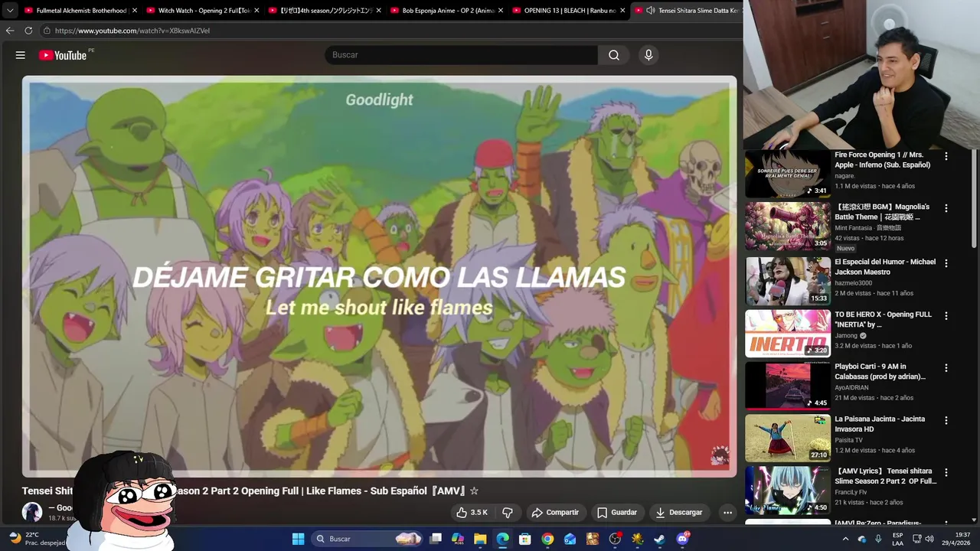Click the search magnifier button

coord(614,55)
